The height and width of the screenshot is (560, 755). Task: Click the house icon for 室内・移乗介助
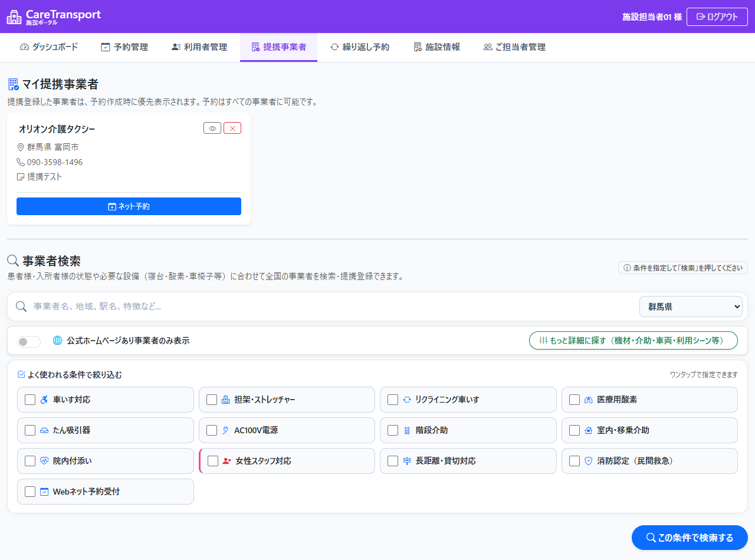tap(588, 430)
